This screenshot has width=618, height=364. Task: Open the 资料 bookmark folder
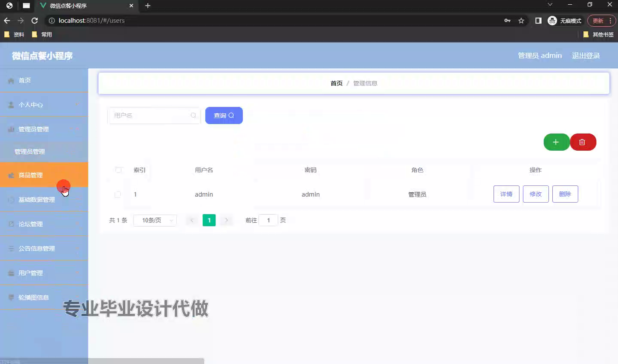click(14, 34)
